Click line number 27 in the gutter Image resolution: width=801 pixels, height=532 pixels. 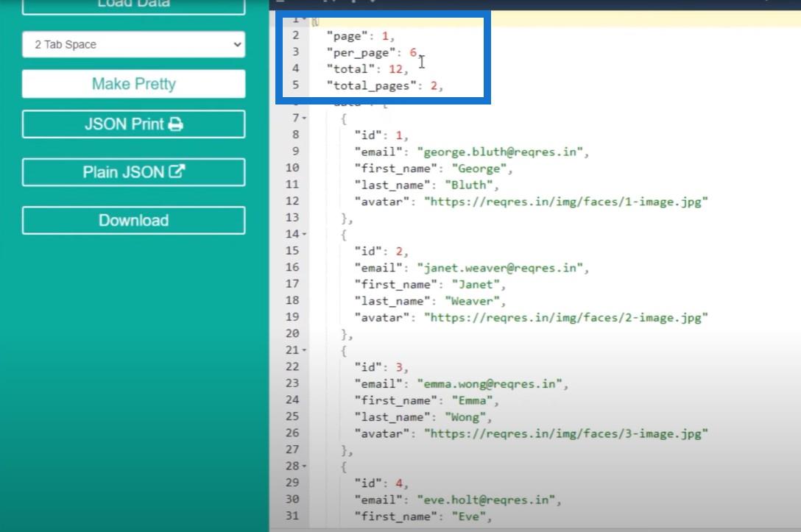[292, 450]
